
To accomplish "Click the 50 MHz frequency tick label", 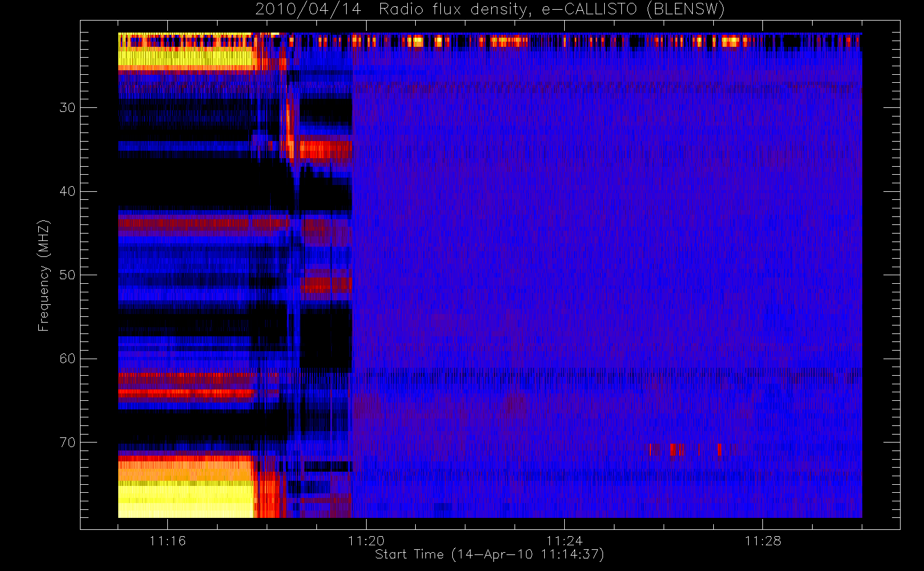I will tap(67, 275).
